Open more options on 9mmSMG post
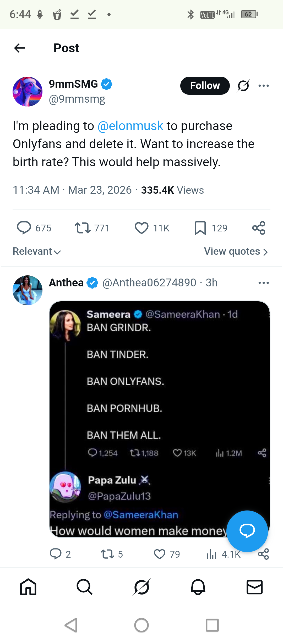283x644 pixels. click(263, 86)
